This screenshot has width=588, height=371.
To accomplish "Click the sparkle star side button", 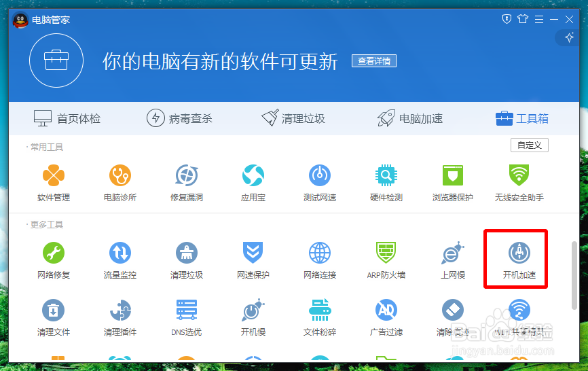I will coord(569,37).
